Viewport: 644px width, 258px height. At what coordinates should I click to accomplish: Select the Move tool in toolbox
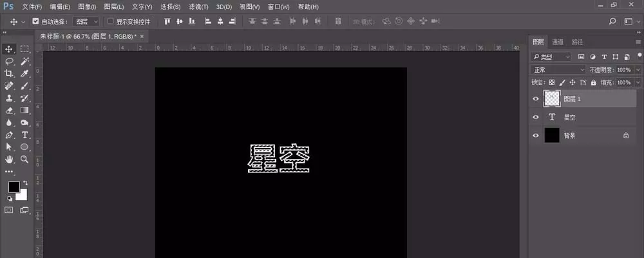click(x=8, y=50)
